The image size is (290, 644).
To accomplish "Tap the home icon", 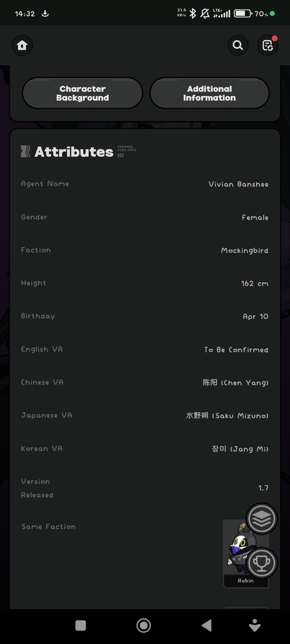I will (22, 45).
